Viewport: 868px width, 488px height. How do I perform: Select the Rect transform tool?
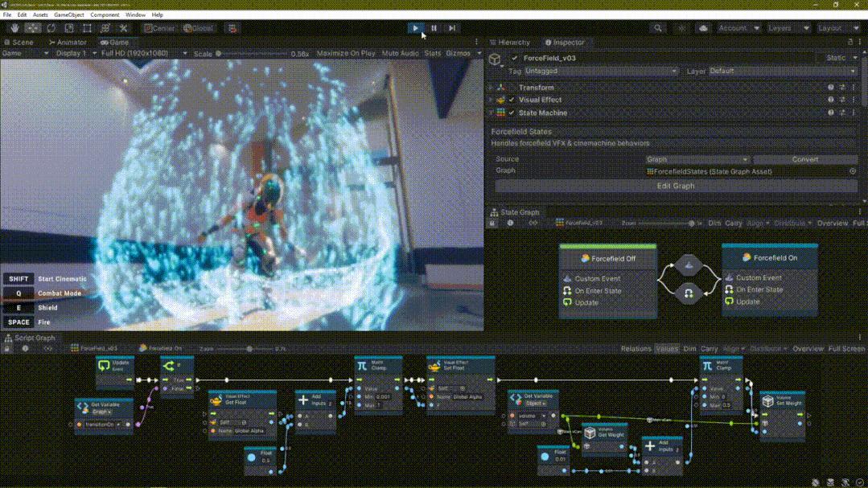click(x=87, y=28)
